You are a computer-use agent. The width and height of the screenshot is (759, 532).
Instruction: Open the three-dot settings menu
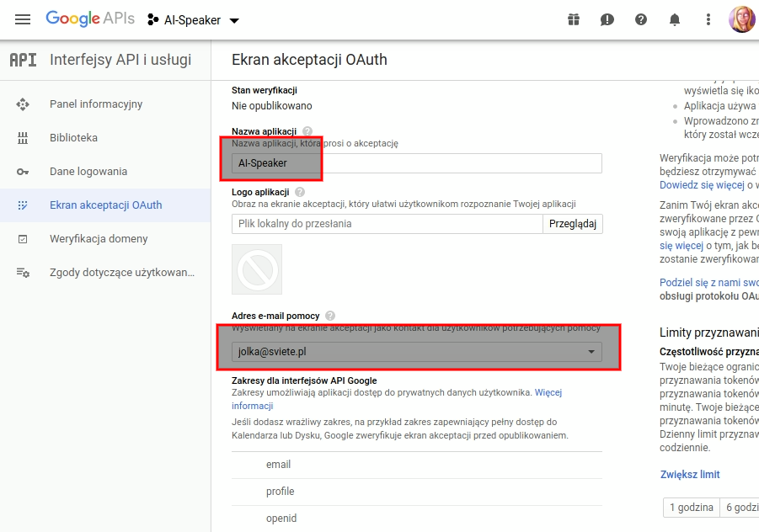[708, 20]
